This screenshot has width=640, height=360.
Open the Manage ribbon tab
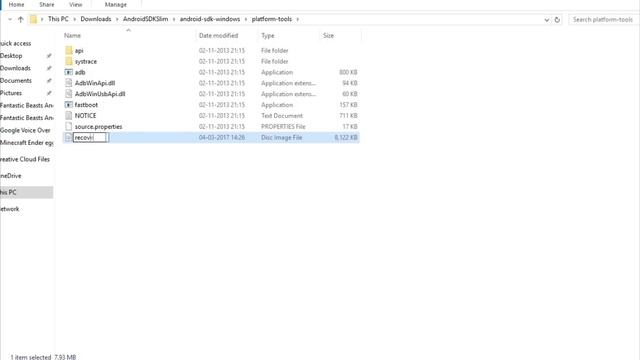tap(116, 4)
